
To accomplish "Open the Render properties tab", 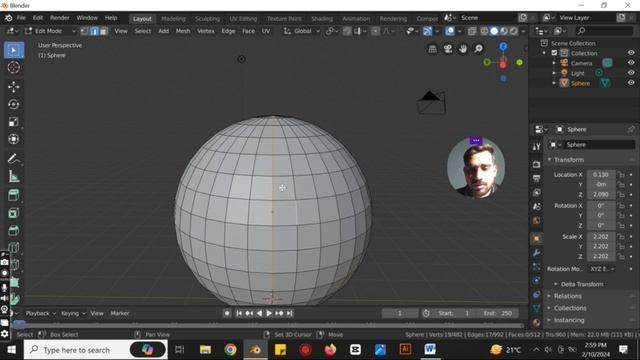I will pyautogui.click(x=537, y=164).
